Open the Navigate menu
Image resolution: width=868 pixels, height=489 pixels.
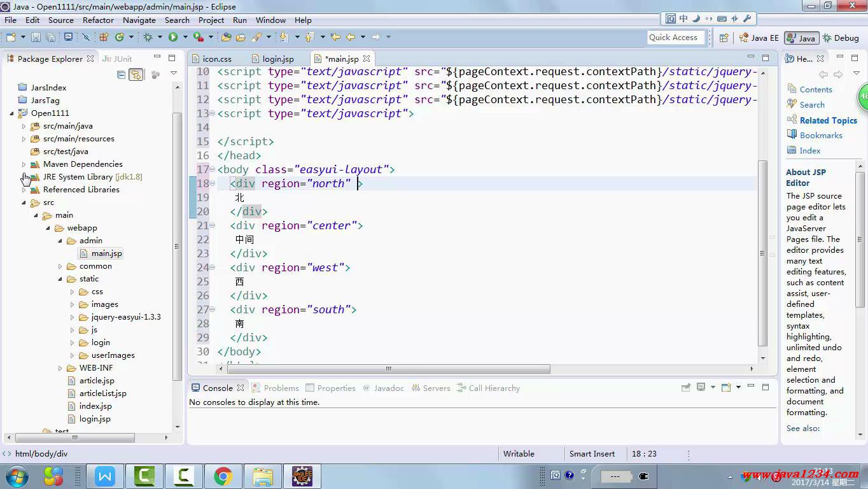[x=139, y=20]
